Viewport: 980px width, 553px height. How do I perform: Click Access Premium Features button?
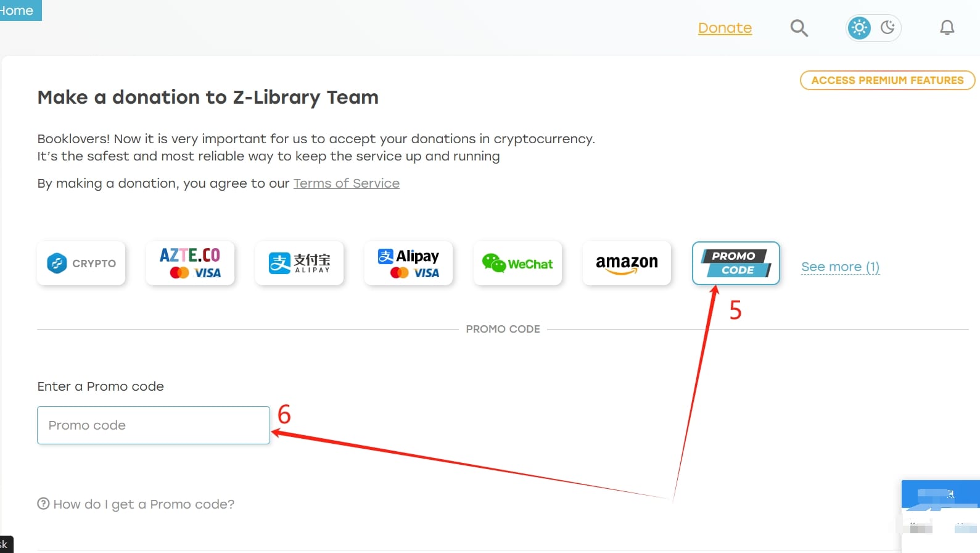pos(887,80)
